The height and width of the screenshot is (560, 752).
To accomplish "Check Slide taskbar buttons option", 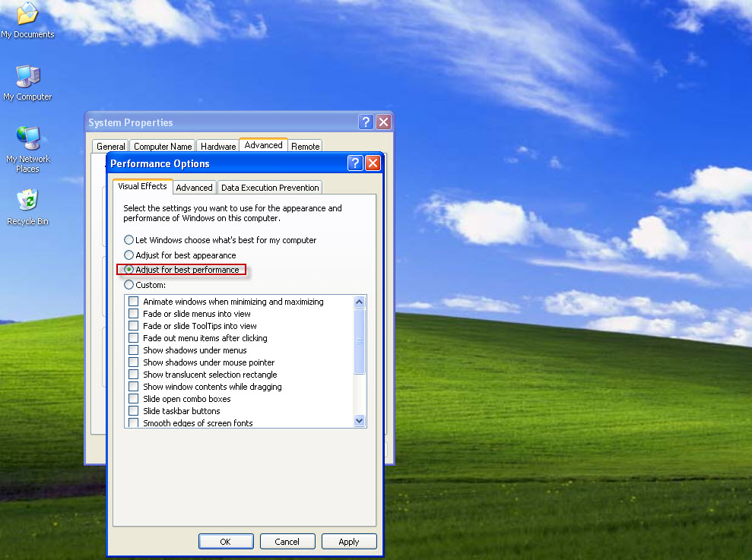I will 133,410.
